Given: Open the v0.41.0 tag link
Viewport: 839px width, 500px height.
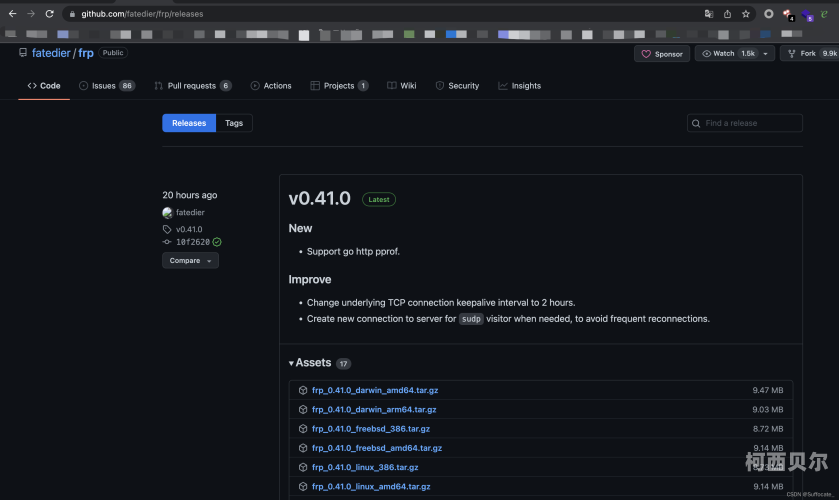Looking at the screenshot, I should [x=189, y=229].
